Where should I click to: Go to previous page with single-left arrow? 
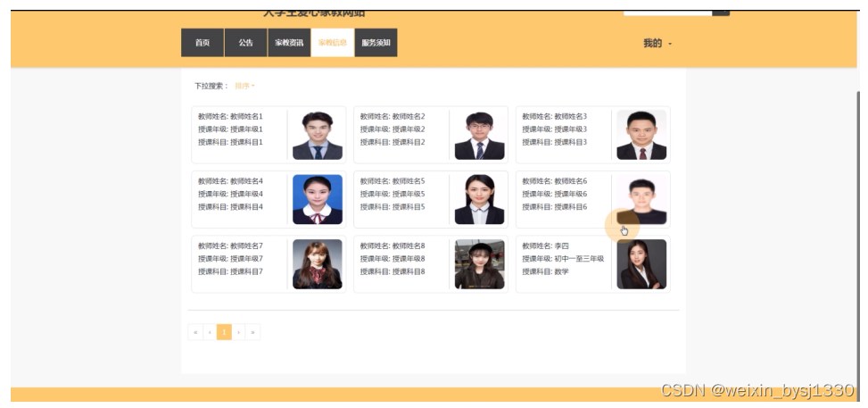pos(210,332)
